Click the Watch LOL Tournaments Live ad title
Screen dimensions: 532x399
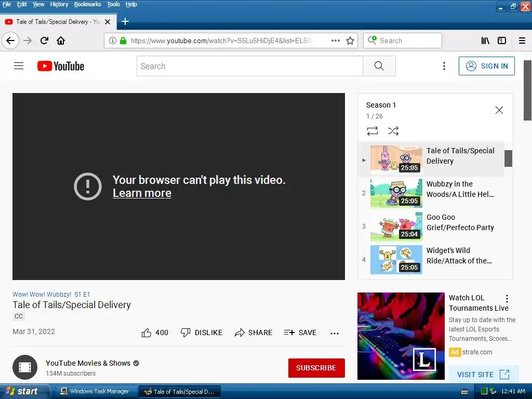(478, 303)
